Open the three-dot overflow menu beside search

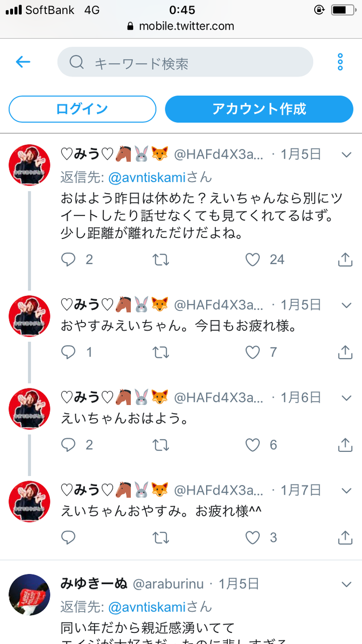(x=340, y=62)
